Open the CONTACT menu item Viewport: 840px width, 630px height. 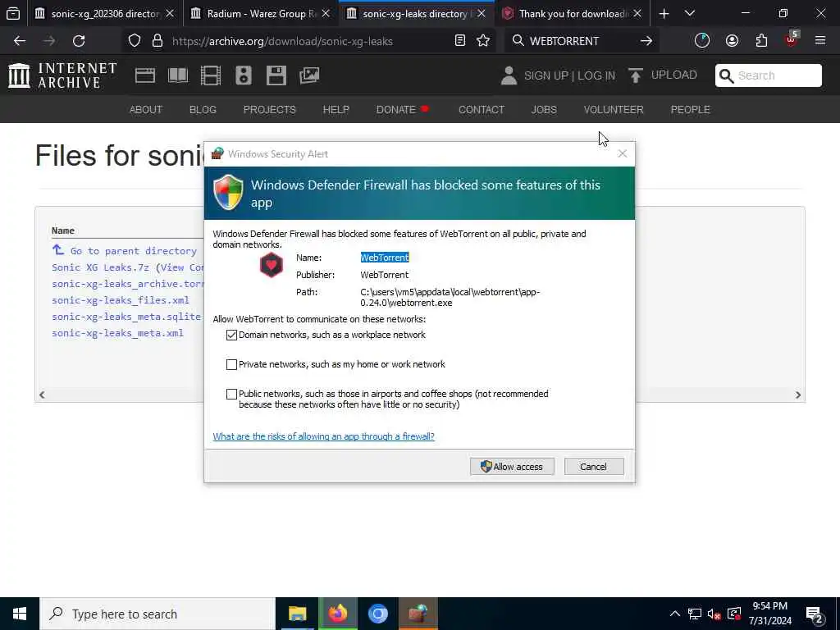point(481,109)
